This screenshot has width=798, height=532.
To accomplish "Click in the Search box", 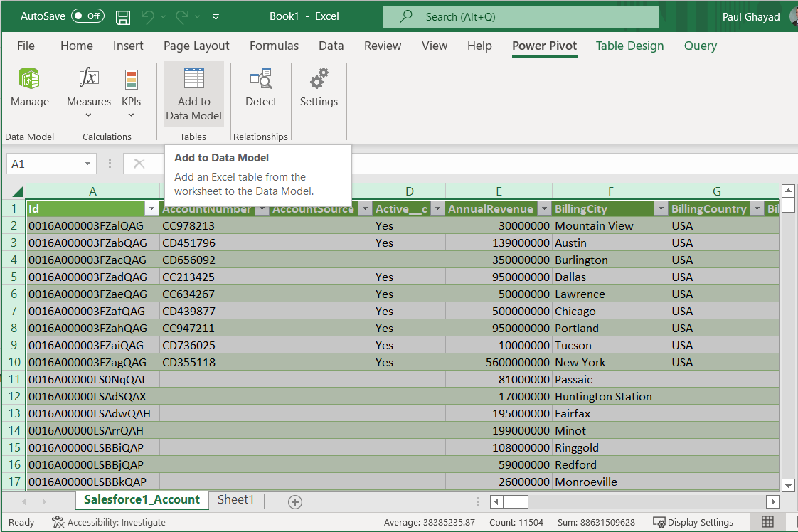I will click(521, 16).
